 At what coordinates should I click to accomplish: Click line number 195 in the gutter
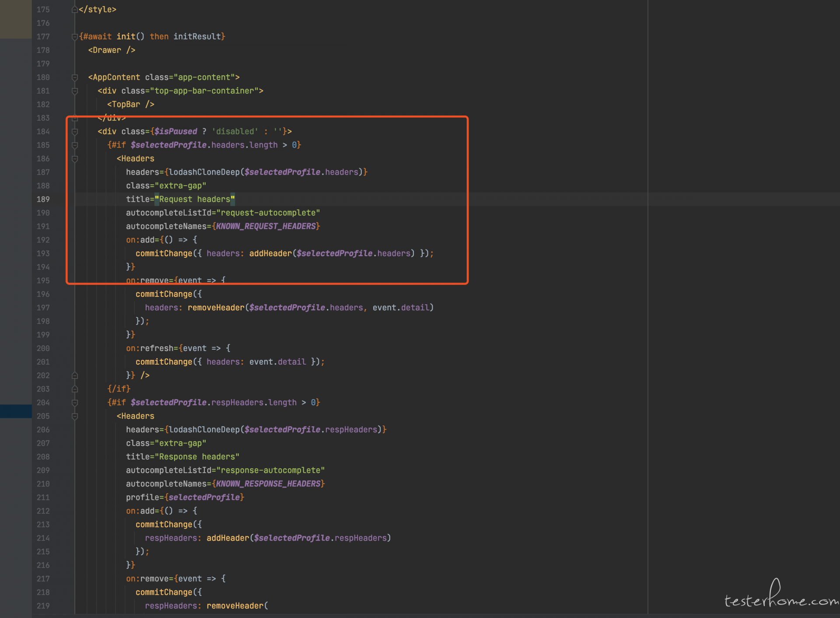tap(43, 281)
